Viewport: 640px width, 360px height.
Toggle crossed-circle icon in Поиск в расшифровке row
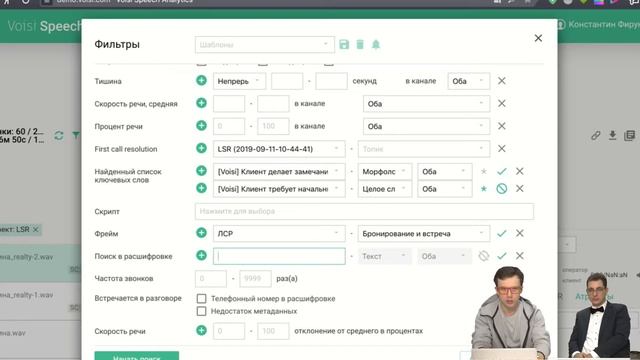pos(484,256)
